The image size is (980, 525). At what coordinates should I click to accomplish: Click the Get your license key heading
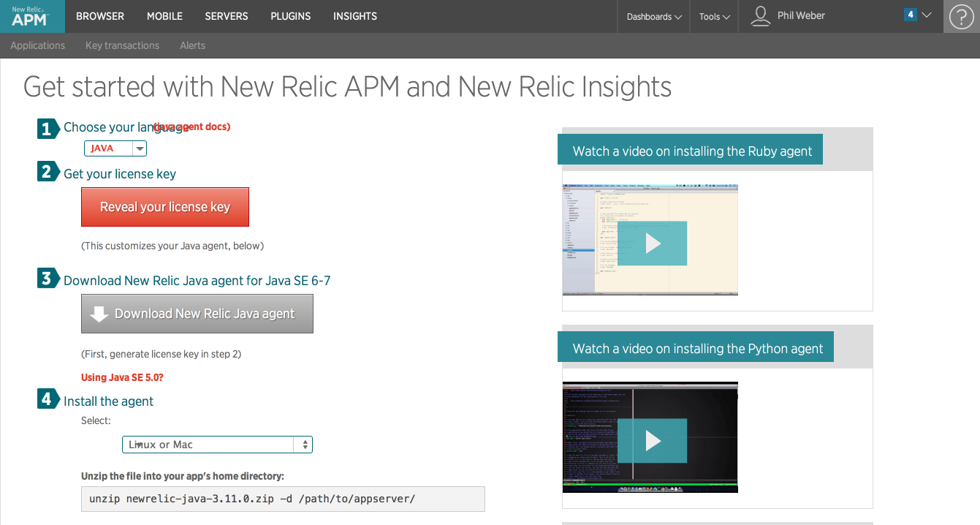[x=120, y=174]
